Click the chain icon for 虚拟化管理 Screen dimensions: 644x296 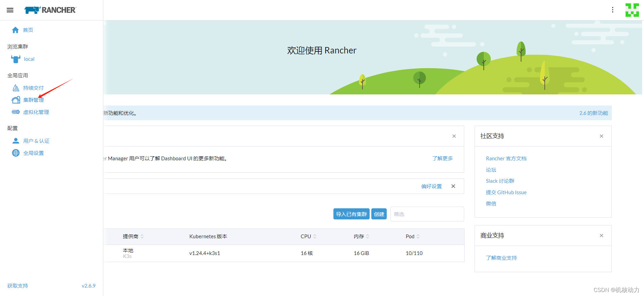(x=16, y=112)
